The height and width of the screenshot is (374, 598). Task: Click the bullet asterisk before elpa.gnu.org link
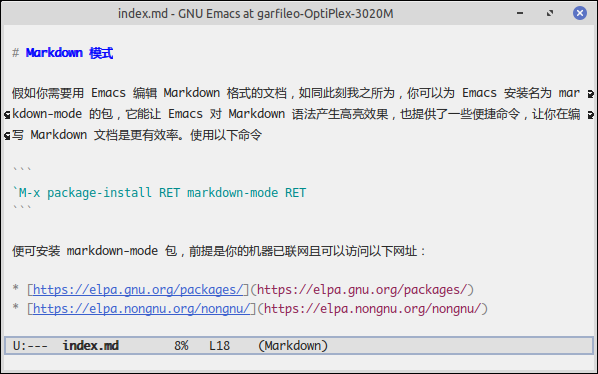coord(15,288)
